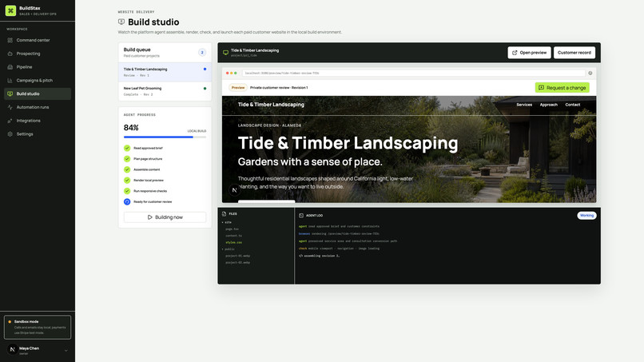Click the Automation runs pulse icon
The height and width of the screenshot is (362, 644).
(10, 107)
